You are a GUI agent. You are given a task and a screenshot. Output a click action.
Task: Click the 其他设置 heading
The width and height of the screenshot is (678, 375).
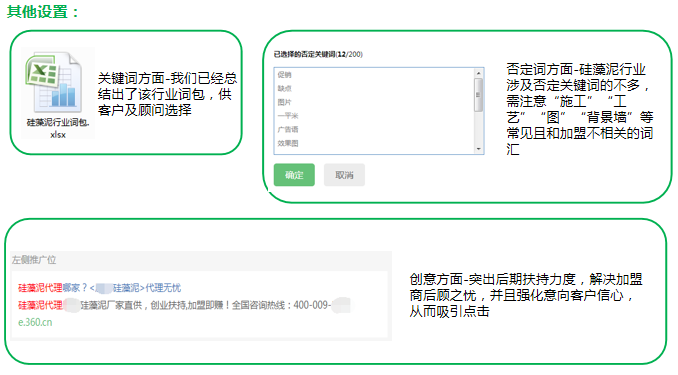point(42,11)
